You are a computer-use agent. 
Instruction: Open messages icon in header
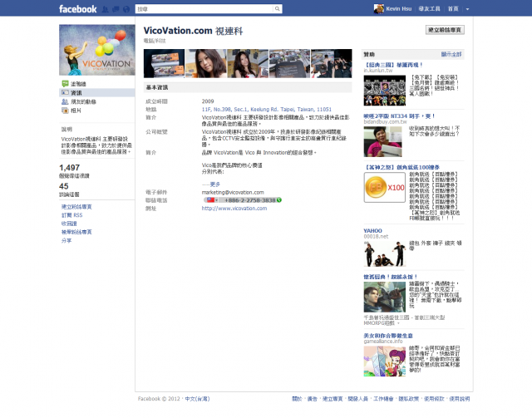coord(116,9)
